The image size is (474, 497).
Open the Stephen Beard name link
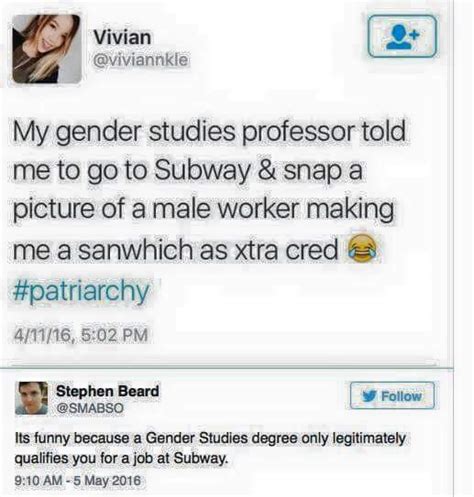(107, 391)
